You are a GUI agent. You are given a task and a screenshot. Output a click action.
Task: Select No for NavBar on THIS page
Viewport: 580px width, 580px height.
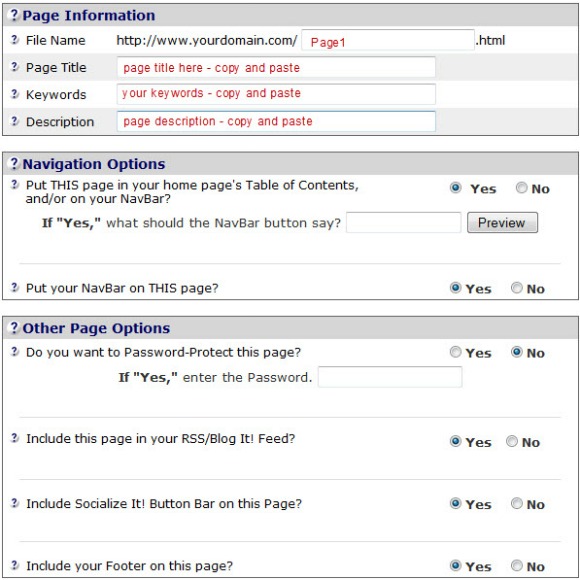[x=516, y=288]
